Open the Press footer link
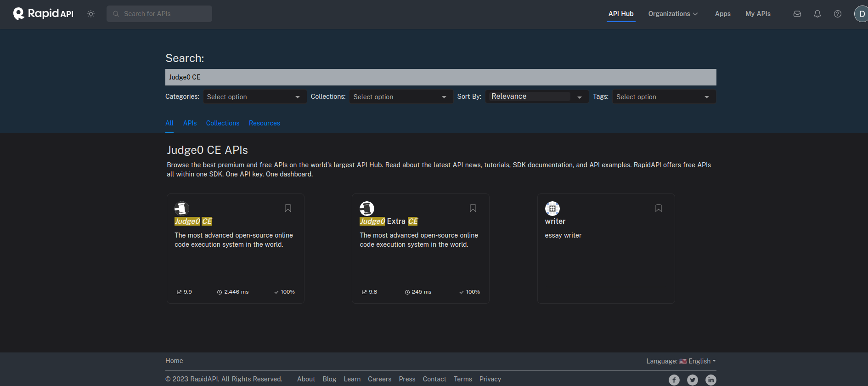Screen dimensions: 868x386 pyautogui.click(x=407, y=379)
